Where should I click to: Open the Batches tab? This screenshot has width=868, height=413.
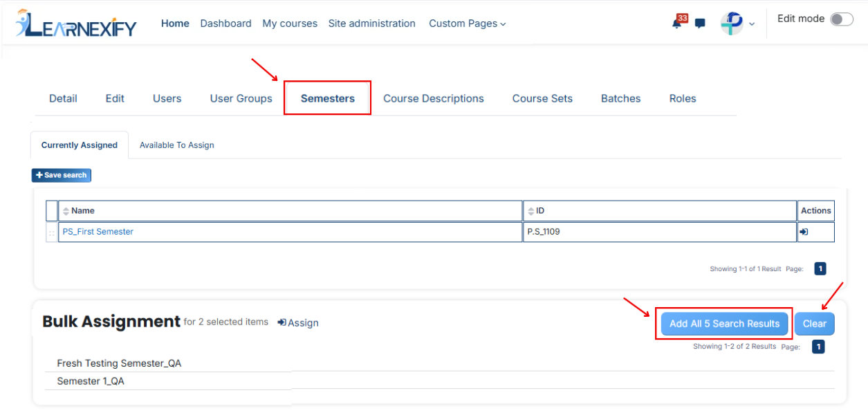[x=621, y=98]
